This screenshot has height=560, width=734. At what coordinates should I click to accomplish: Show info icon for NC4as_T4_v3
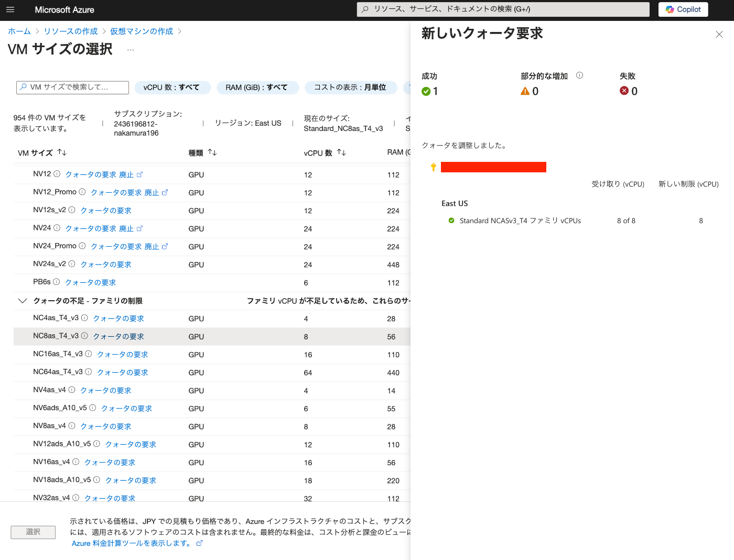point(84,317)
